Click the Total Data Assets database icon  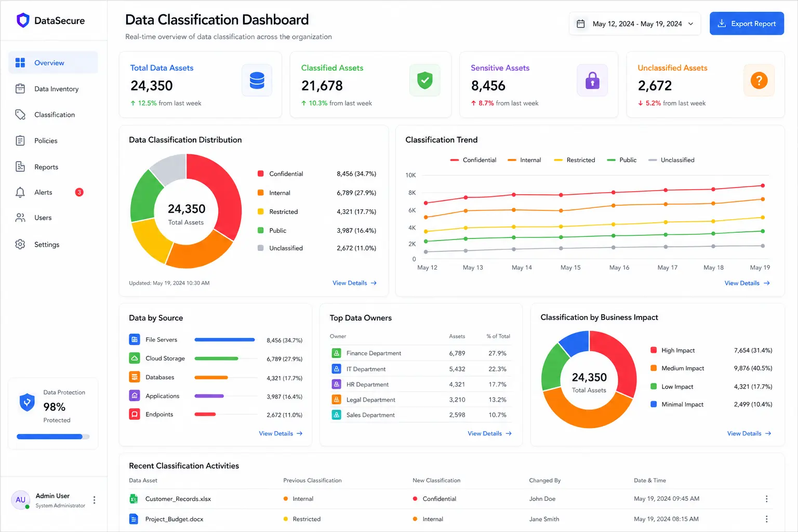coord(257,81)
